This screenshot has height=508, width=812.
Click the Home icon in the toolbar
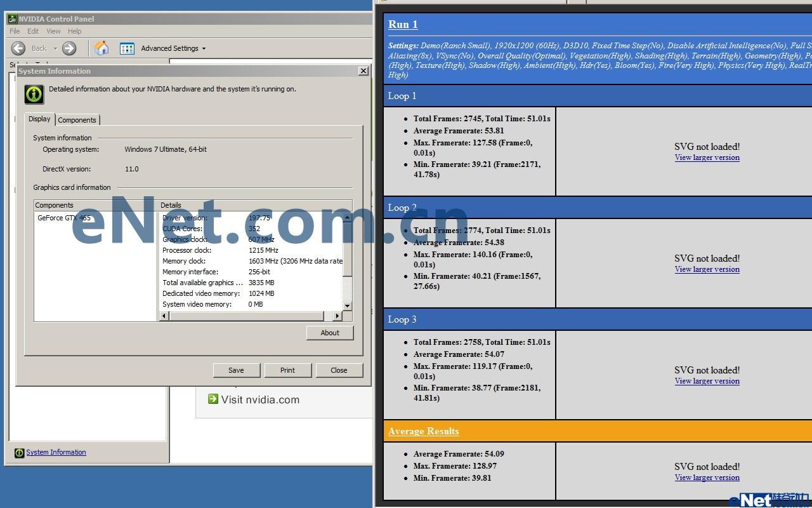[101, 48]
